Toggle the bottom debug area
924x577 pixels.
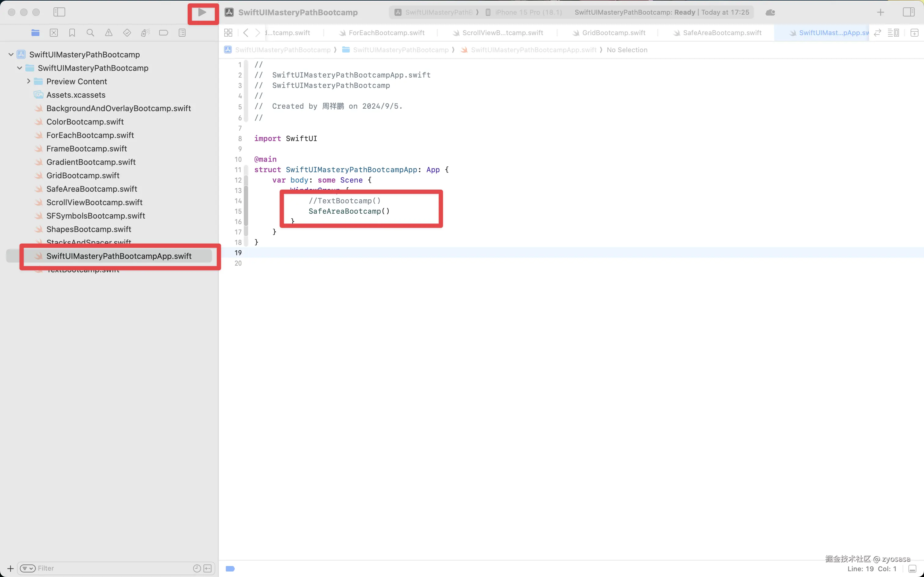[912, 568]
